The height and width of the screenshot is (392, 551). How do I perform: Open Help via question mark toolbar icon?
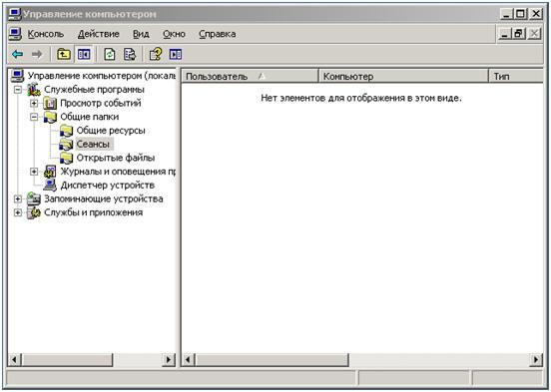coord(156,55)
